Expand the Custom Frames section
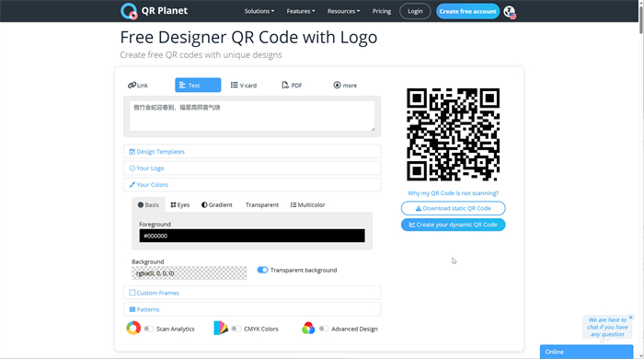Image resolution: width=644 pixels, height=359 pixels. (x=252, y=293)
